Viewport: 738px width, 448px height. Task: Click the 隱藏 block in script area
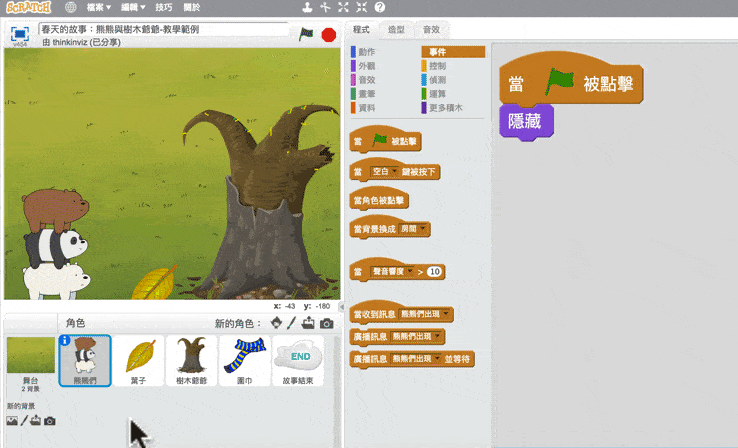coord(526,122)
